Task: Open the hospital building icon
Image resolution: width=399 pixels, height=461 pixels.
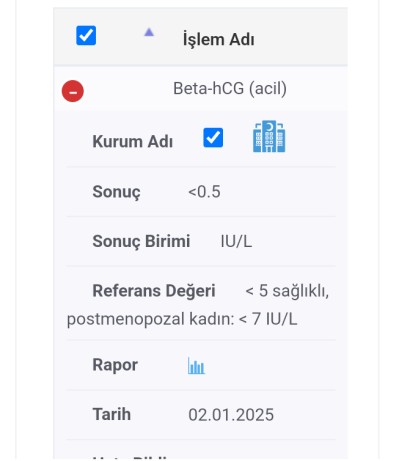Action: click(269, 136)
